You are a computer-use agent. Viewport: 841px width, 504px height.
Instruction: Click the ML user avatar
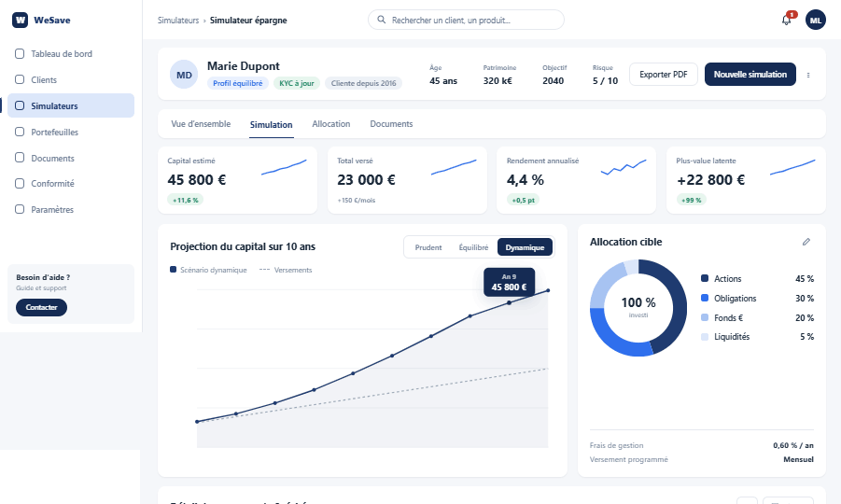pos(815,21)
